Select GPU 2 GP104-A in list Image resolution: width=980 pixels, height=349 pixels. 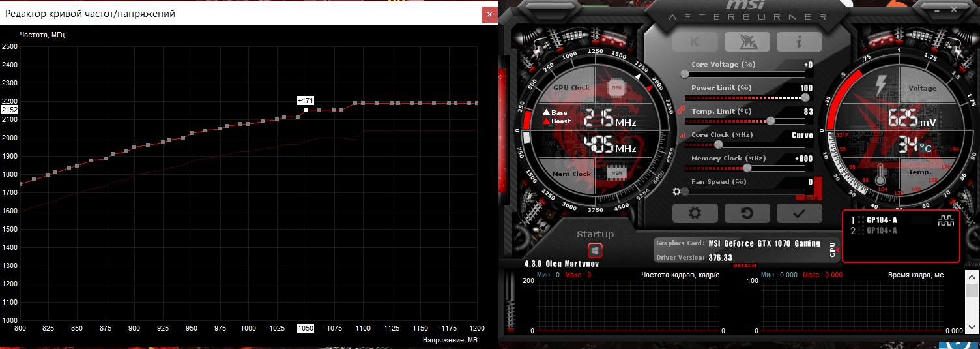point(882,230)
